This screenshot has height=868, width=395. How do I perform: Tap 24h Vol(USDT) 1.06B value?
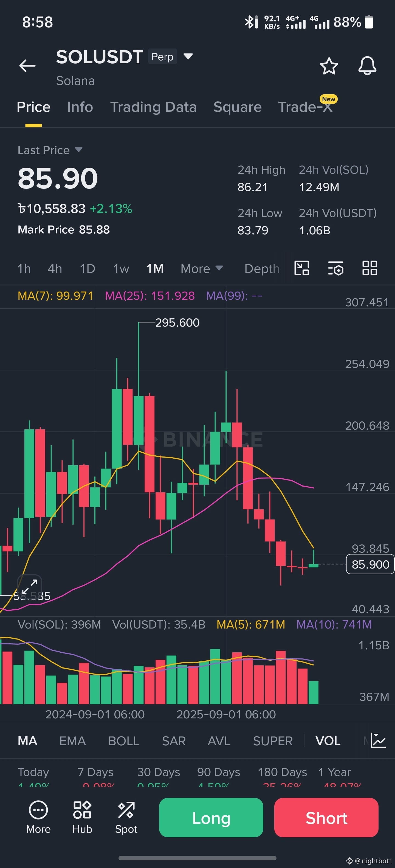pyautogui.click(x=314, y=230)
